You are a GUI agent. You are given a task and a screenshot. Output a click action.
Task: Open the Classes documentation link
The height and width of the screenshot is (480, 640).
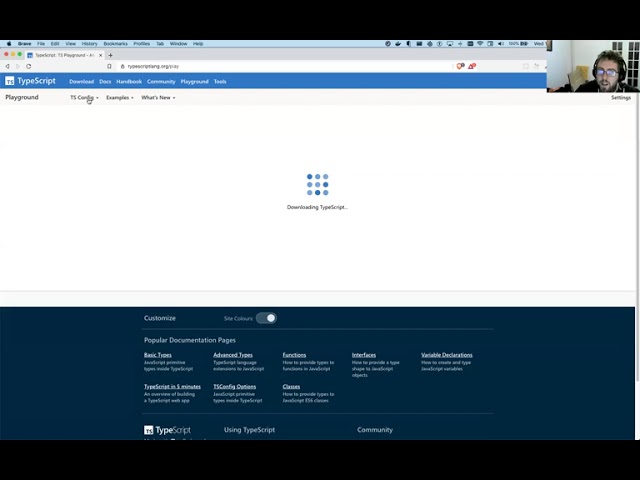[291, 387]
